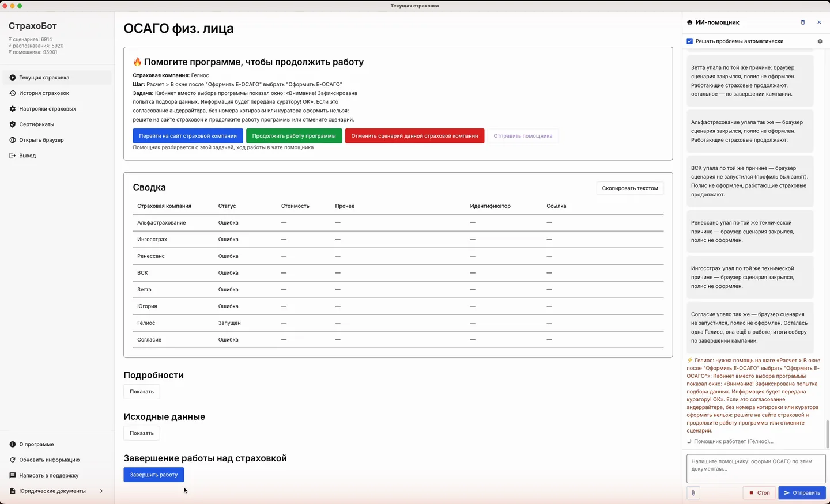Screen dimensions: 830x504
Task: Click the Югория row name
Action: coord(147,306)
